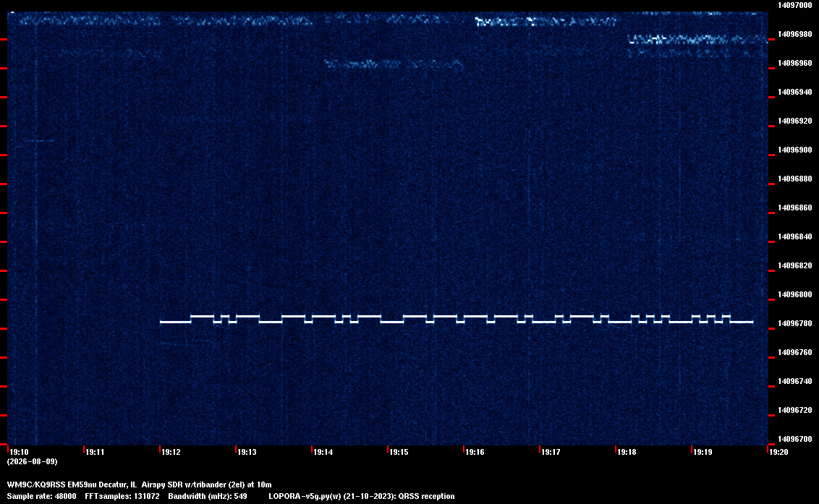Select the 14096940 frequency label
Viewport: 819px width, 504px height.
pos(795,92)
